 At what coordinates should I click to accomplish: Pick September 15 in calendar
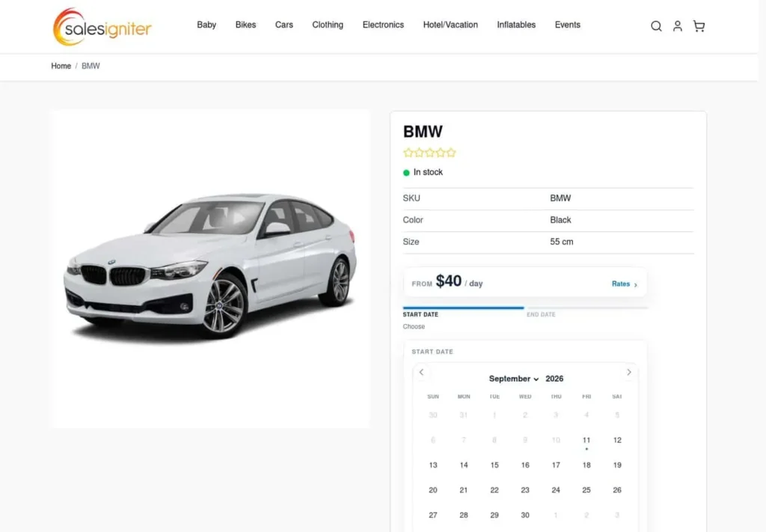494,465
